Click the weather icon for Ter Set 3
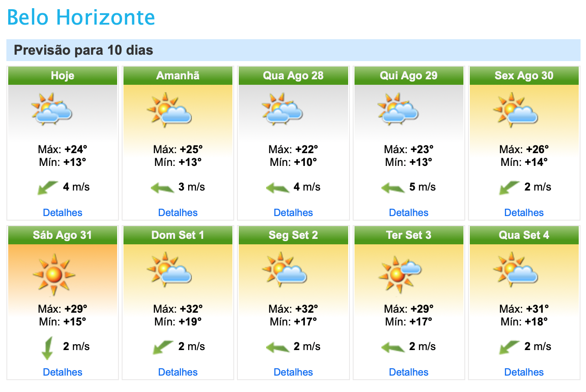Screen dimensions: 586x392 (x=399, y=273)
